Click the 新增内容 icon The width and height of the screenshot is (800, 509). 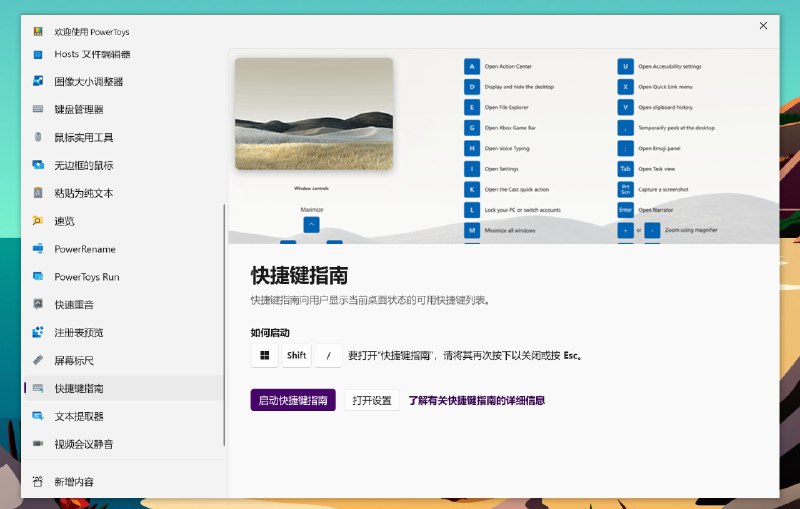coord(38,481)
